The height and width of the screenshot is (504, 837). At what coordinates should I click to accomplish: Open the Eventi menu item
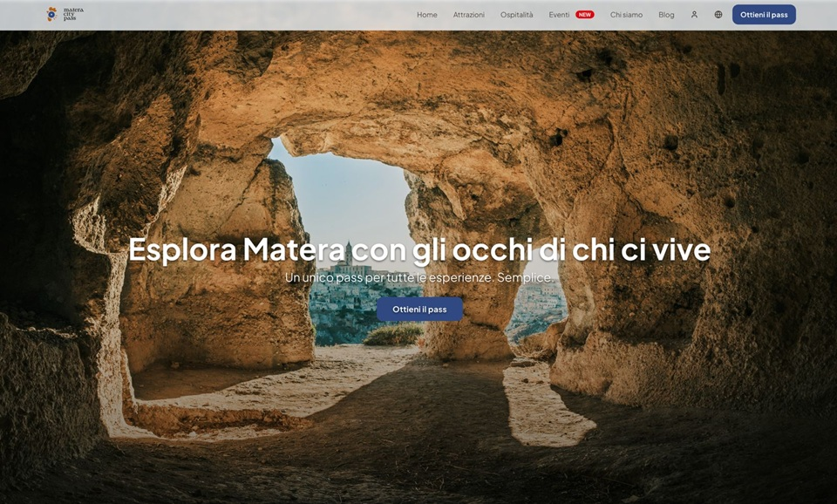click(558, 14)
